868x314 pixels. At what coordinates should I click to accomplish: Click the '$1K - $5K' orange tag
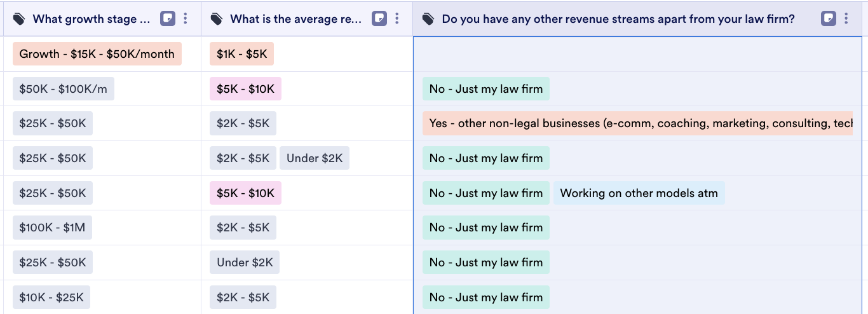coord(241,54)
